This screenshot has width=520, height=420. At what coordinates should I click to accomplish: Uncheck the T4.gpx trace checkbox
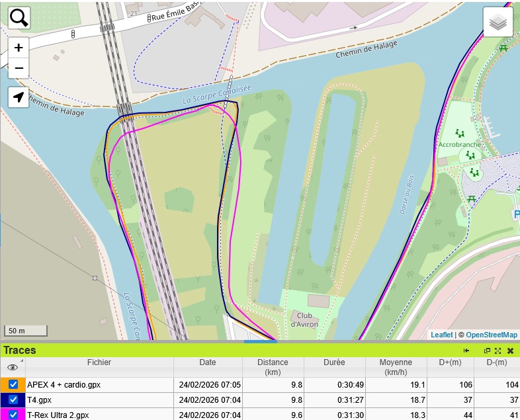13,400
